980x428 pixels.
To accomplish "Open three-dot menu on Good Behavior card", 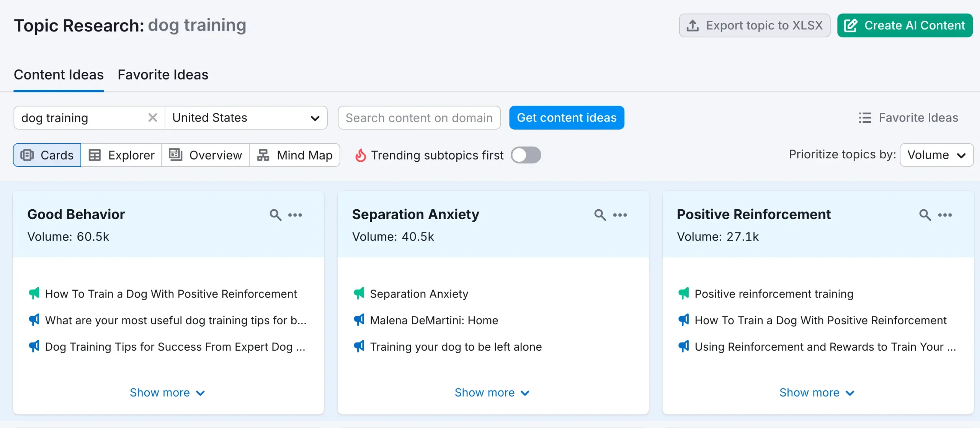I will tap(295, 215).
